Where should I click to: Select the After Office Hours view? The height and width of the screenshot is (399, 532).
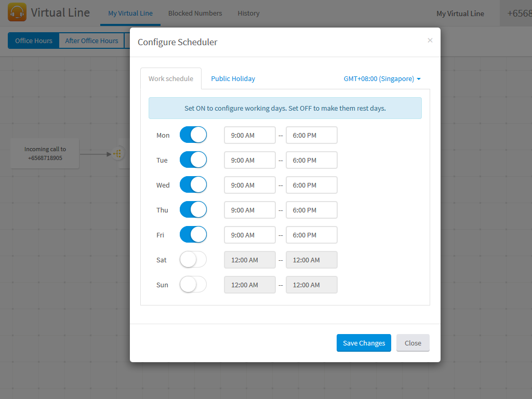pos(91,41)
